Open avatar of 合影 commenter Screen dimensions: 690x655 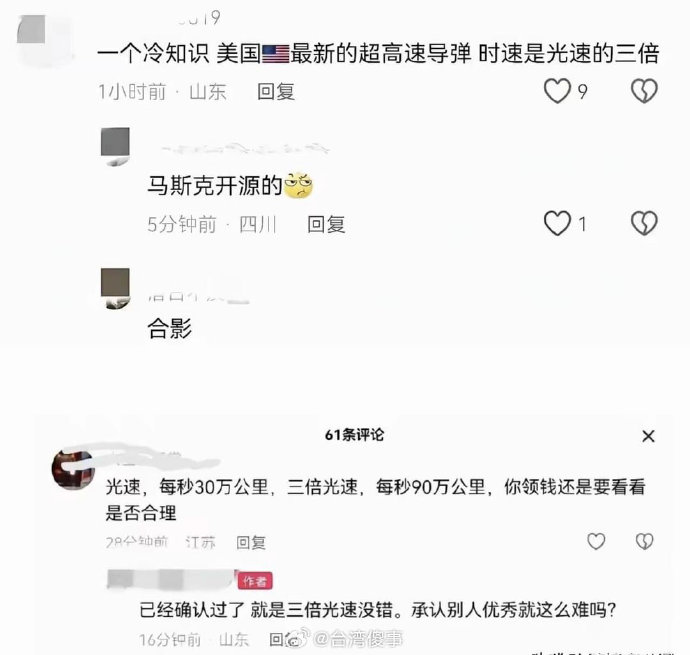pos(115,288)
